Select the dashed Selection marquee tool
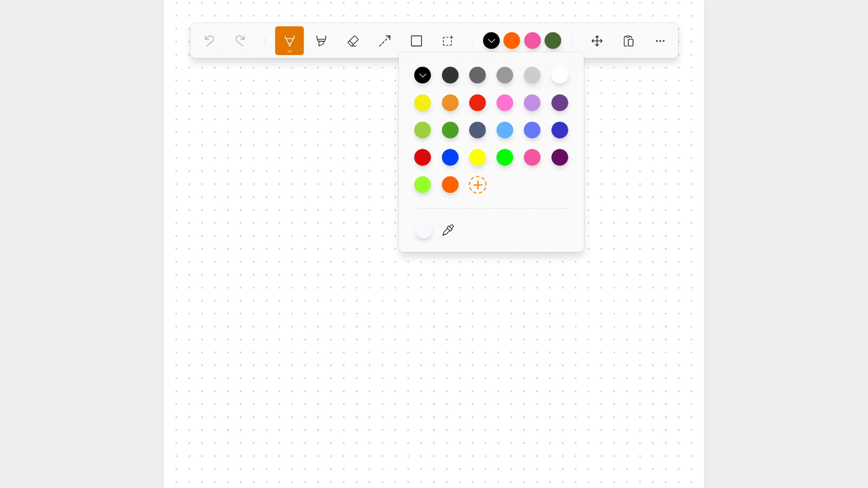The width and height of the screenshot is (868, 488). (448, 41)
